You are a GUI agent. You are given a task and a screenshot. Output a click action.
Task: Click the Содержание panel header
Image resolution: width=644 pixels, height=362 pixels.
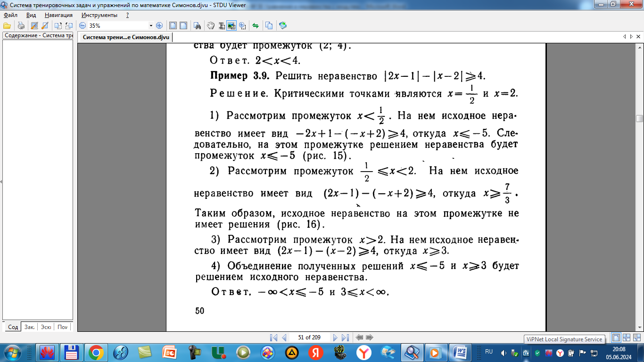pyautogui.click(x=38, y=36)
